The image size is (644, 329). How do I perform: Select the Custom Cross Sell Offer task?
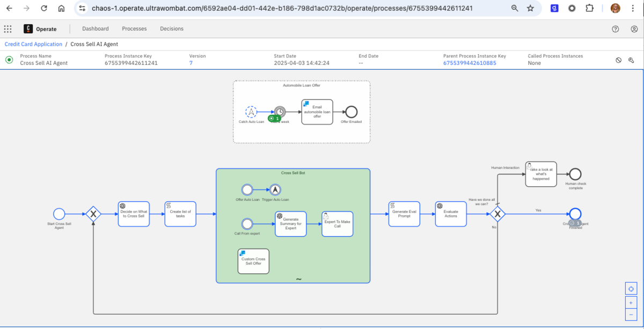pyautogui.click(x=253, y=261)
